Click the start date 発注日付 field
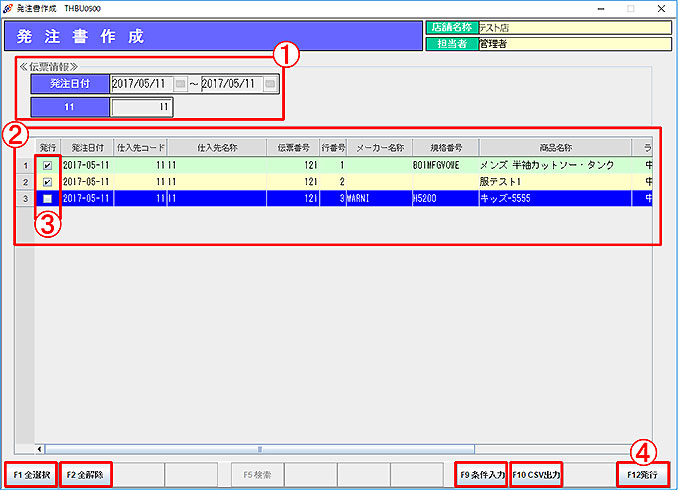 pyautogui.click(x=141, y=84)
